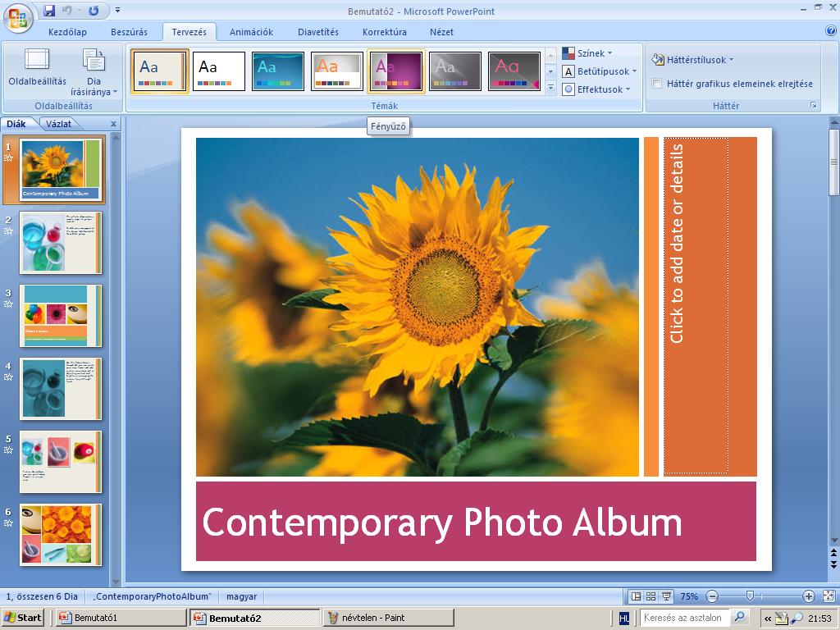Click the zoom in plus button

(809, 596)
